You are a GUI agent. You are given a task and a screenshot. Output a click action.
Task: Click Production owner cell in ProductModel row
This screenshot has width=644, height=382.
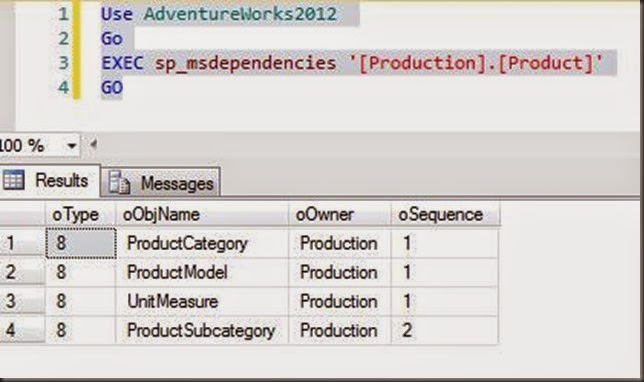click(x=340, y=272)
